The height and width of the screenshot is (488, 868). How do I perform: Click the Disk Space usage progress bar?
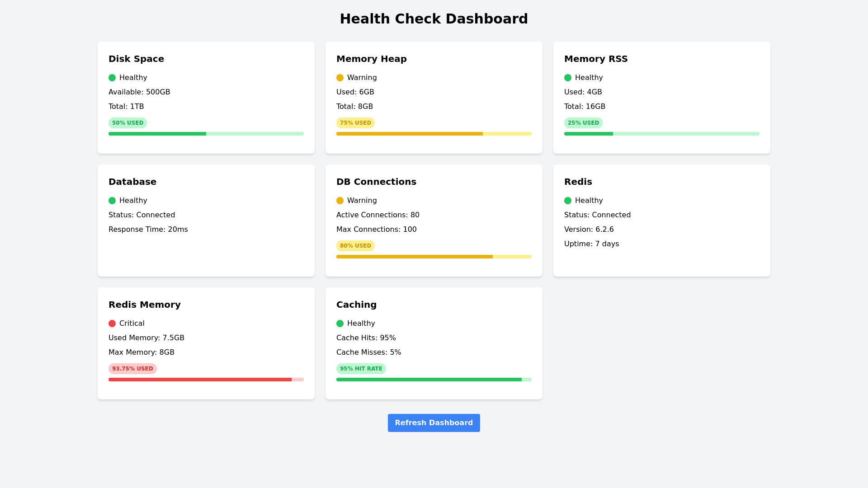tap(206, 134)
